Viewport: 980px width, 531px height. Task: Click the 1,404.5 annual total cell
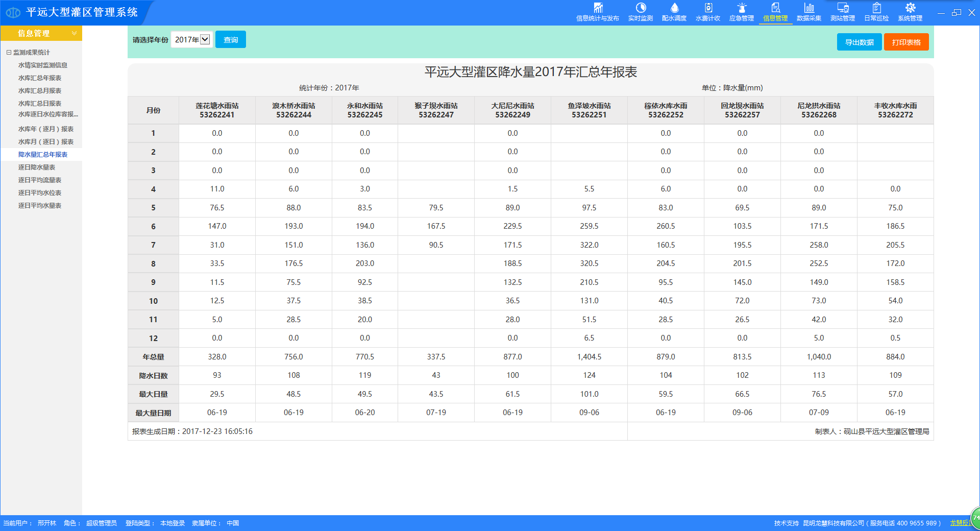pyautogui.click(x=589, y=357)
